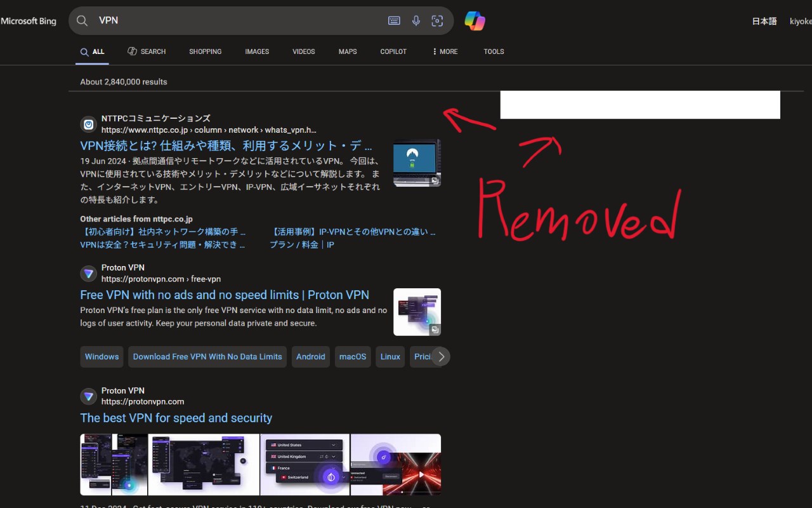Screen dimensions: 812x508
Task: Click the About 2,840,000 results text
Action: point(124,82)
